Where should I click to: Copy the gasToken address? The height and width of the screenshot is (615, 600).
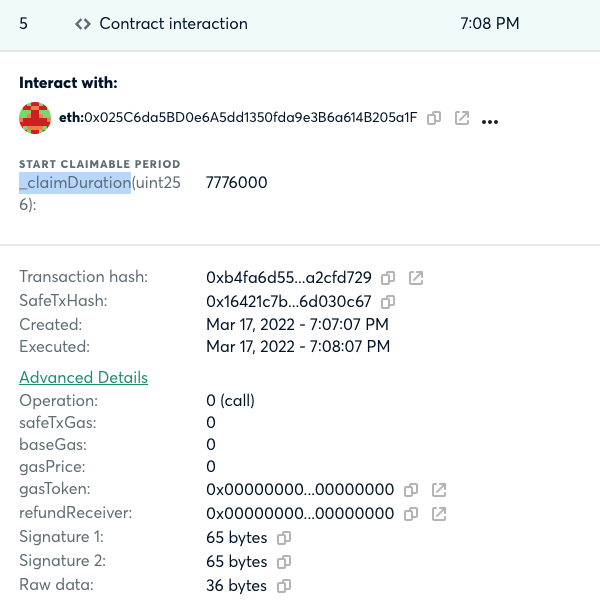click(411, 490)
